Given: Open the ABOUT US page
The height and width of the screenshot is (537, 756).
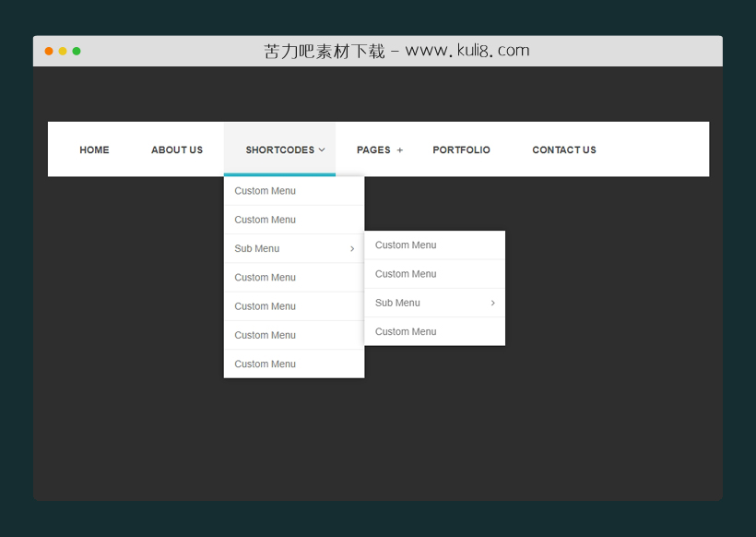Looking at the screenshot, I should click(177, 149).
